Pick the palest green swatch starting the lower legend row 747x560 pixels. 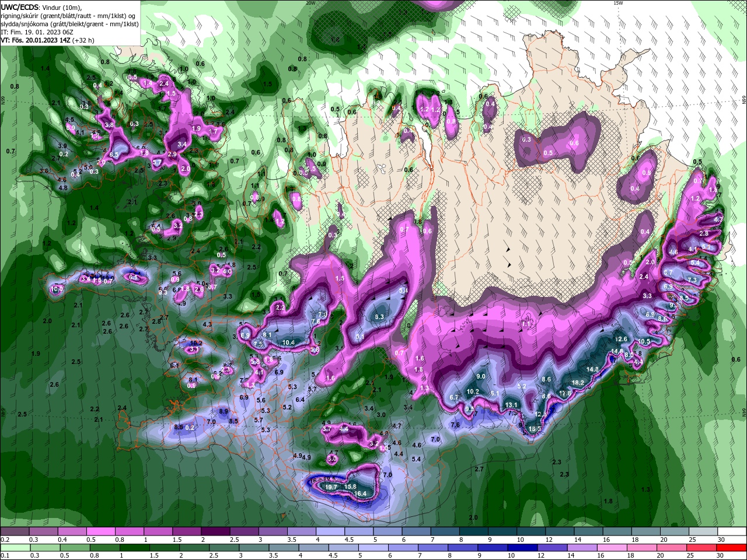tap(15, 548)
